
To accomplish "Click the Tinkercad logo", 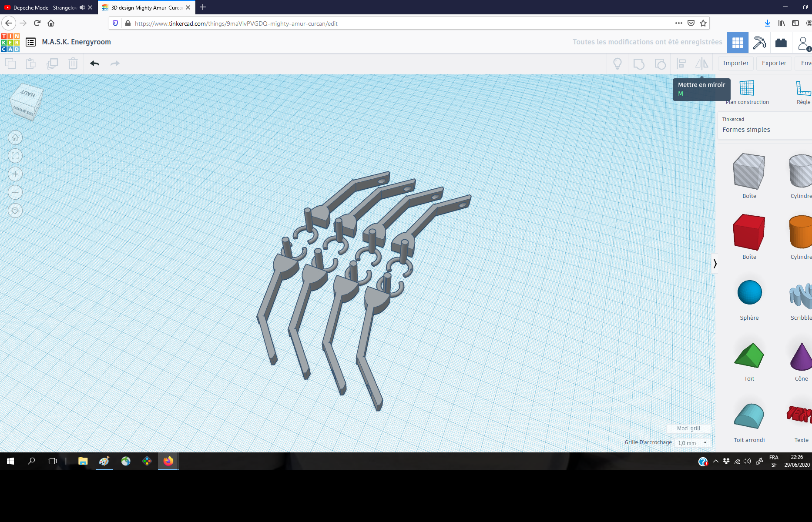I will coord(10,42).
